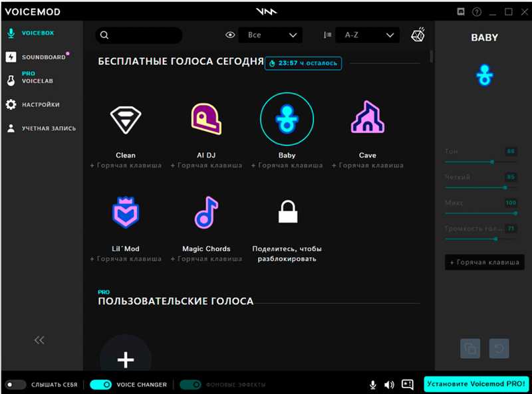Click Поделитесь, чтобы разблокировать text

click(287, 254)
